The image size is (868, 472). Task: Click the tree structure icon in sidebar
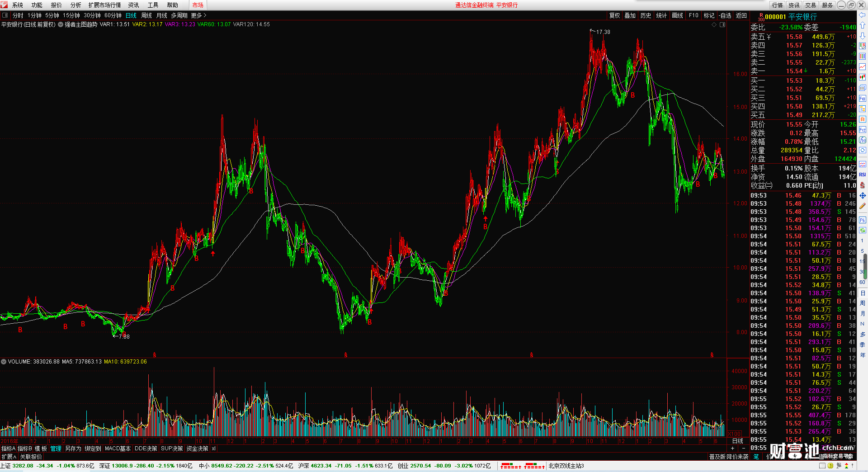pos(863,109)
